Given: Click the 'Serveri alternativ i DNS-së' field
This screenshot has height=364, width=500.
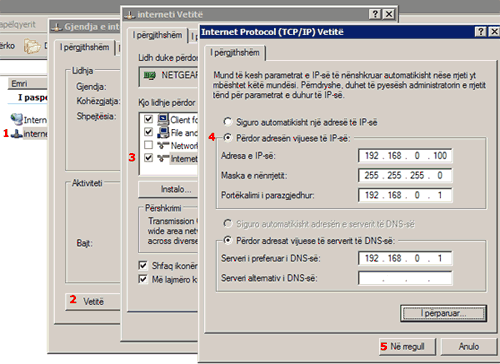Looking at the screenshot, I should (x=405, y=278).
